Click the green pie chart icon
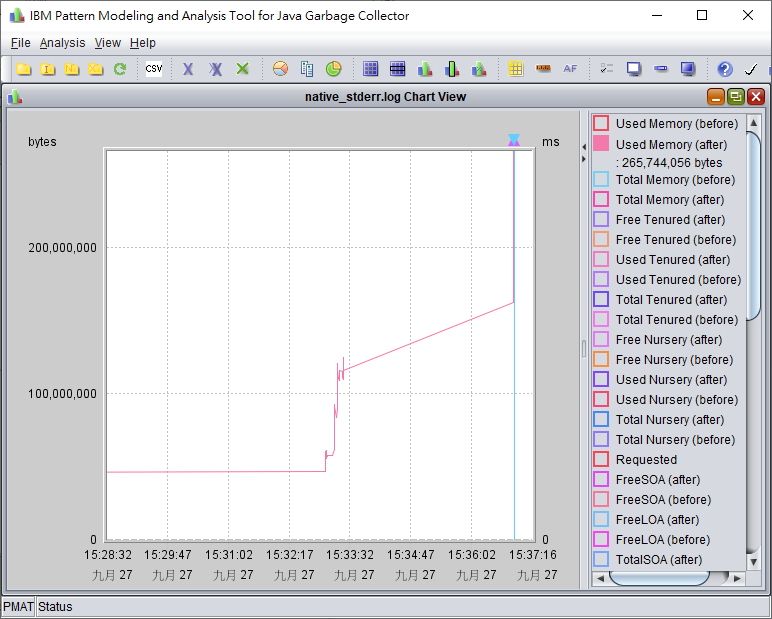 (x=333, y=69)
